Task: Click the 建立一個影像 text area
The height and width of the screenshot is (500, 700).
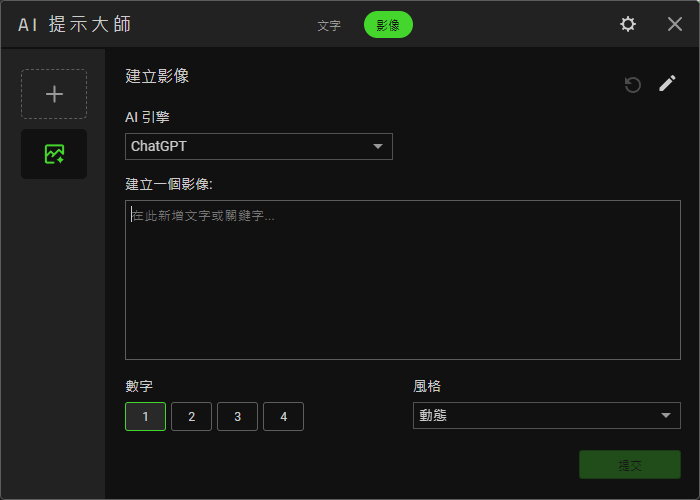Action: coord(403,280)
